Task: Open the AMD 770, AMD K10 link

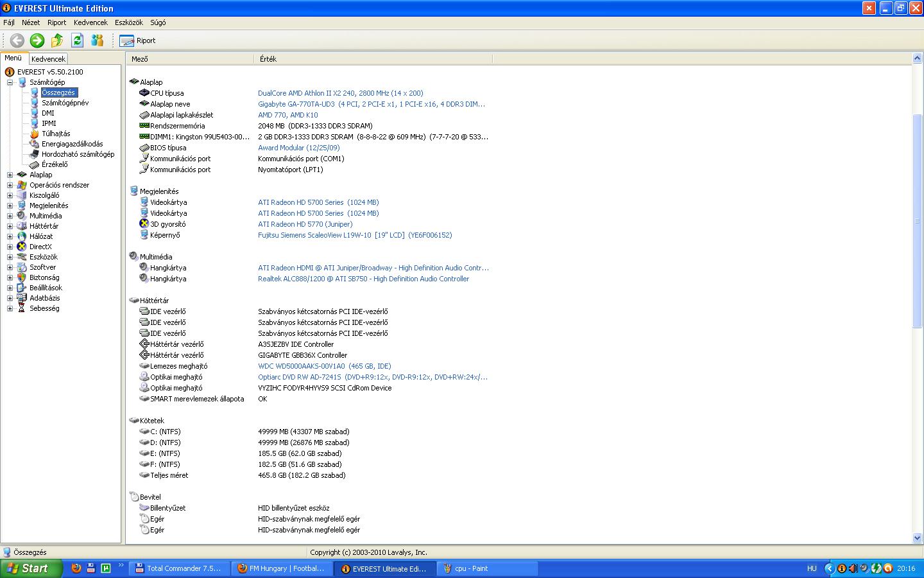Action: click(x=287, y=115)
